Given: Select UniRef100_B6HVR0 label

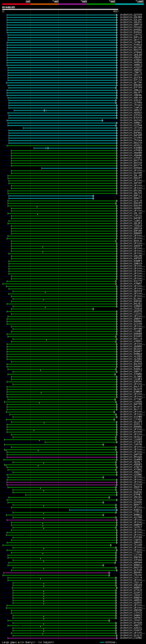Looking at the screenshot, I should [131, 573].
